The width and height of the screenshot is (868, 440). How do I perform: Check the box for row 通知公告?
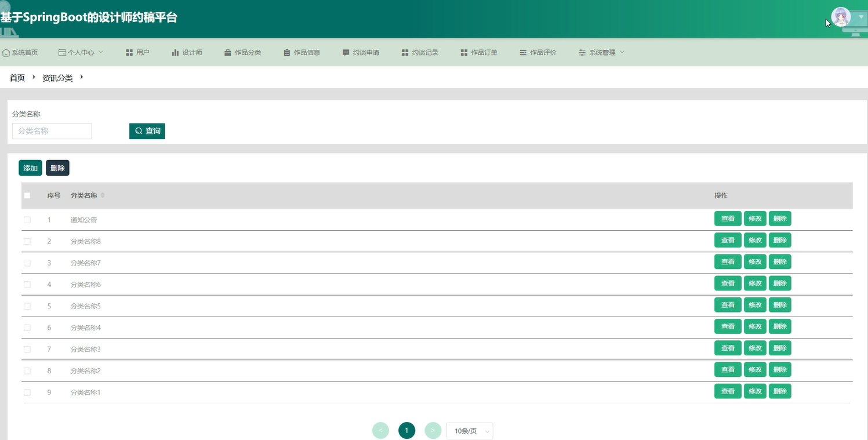(27, 220)
